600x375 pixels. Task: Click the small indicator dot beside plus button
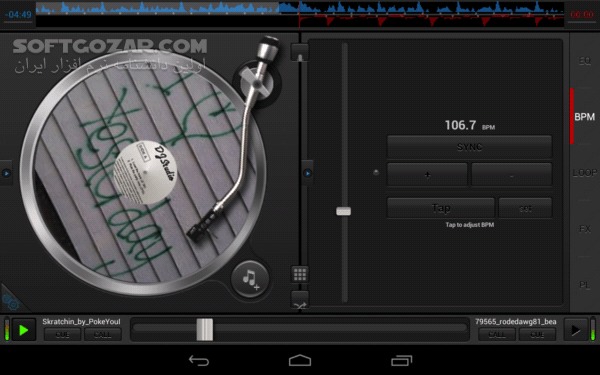pyautogui.click(x=376, y=173)
